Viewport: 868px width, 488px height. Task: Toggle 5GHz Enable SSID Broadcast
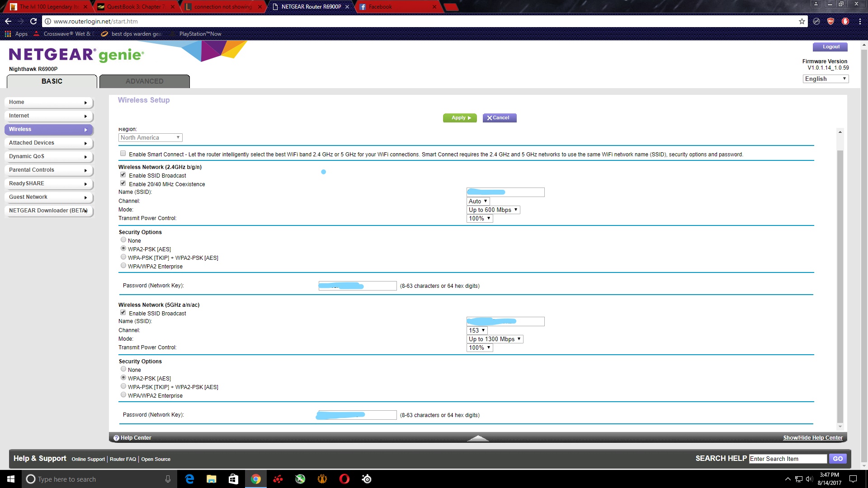[123, 313]
